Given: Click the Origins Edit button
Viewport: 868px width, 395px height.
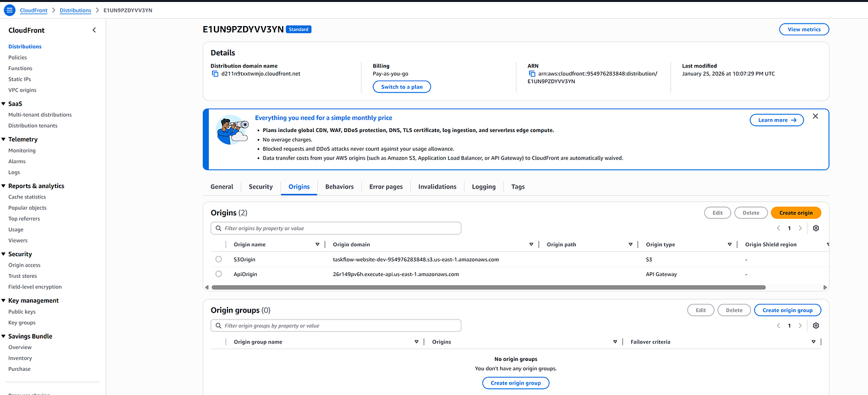Looking at the screenshot, I should click(717, 213).
